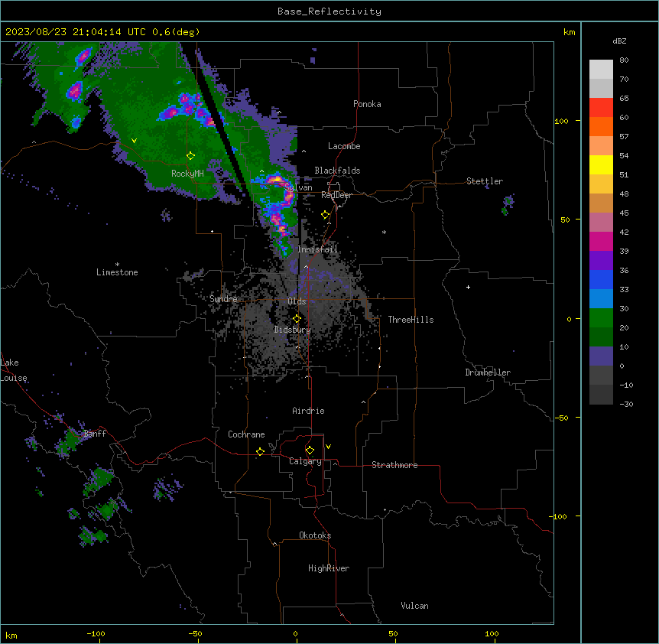The width and height of the screenshot is (659, 644).
Task: Select the yellow diamond marker between Olds and Didsbury
Action: [x=297, y=319]
